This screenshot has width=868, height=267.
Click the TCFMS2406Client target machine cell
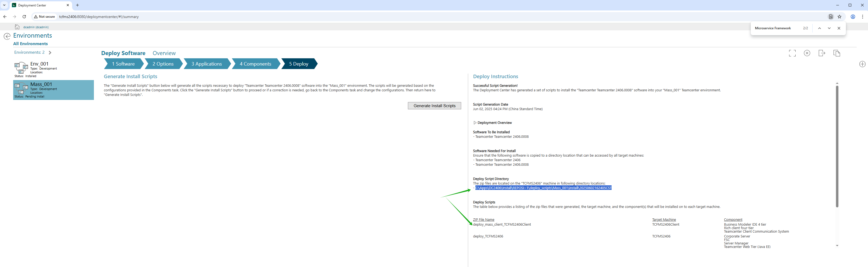666,225
